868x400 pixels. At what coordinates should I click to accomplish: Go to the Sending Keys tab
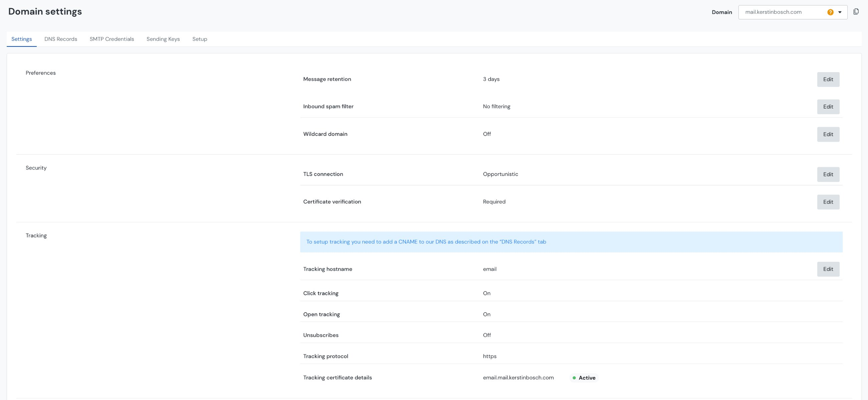pos(163,39)
